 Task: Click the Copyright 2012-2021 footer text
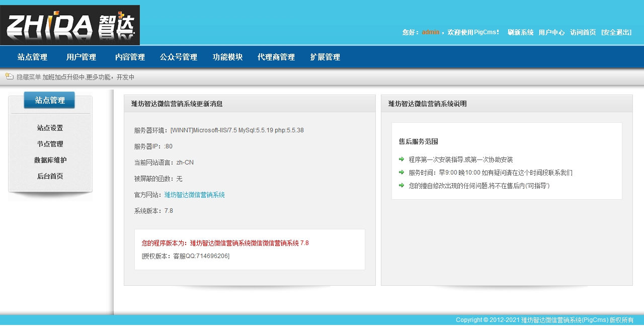pyautogui.click(x=544, y=320)
